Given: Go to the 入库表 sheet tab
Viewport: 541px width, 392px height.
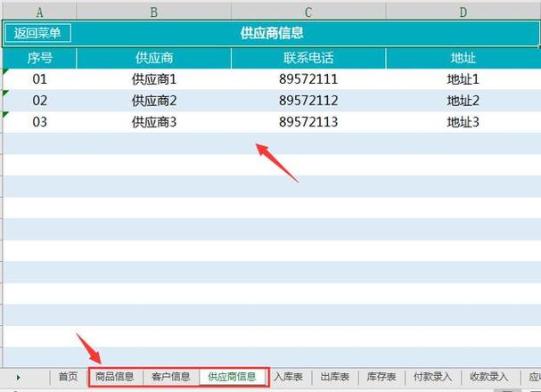Looking at the screenshot, I should click(x=289, y=377).
